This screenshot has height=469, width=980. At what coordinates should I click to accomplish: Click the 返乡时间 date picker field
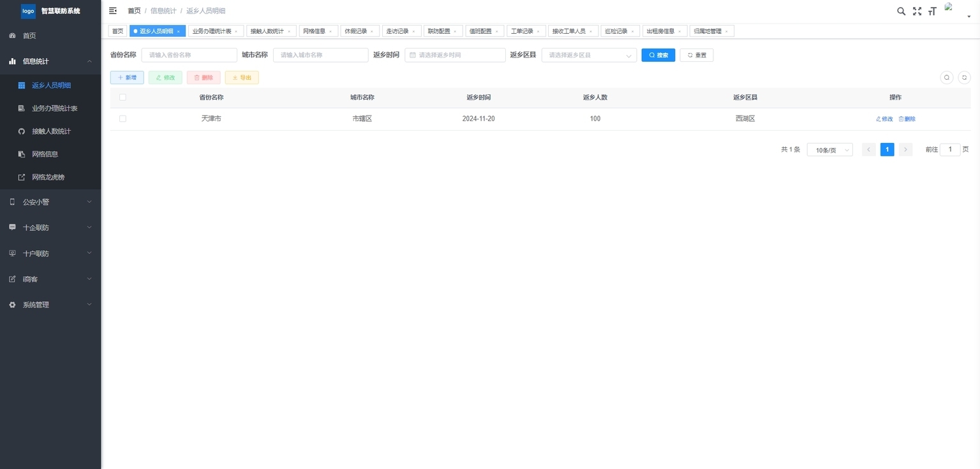point(454,56)
